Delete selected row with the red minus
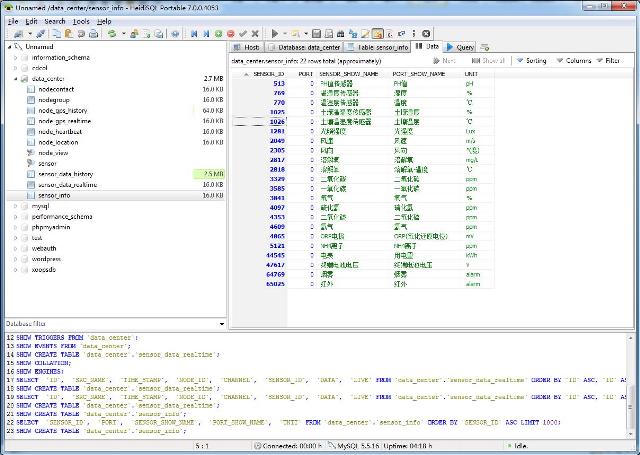Image resolution: width=640 pixels, height=455 pixels. point(231,33)
